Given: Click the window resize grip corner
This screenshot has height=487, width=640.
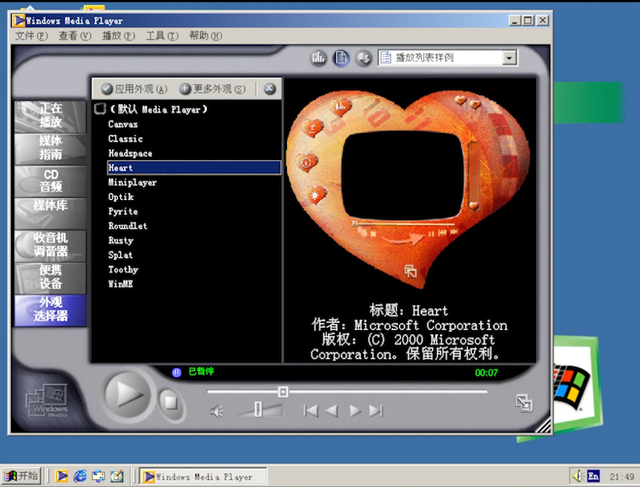Looking at the screenshot, I should (x=543, y=425).
